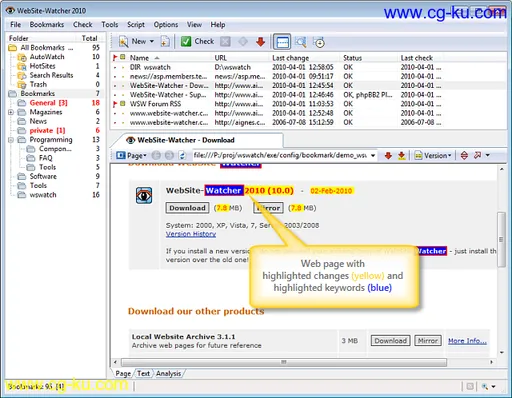Click the clock schedule icon in toolbar
The height and width of the screenshot is (398, 512).
319,42
